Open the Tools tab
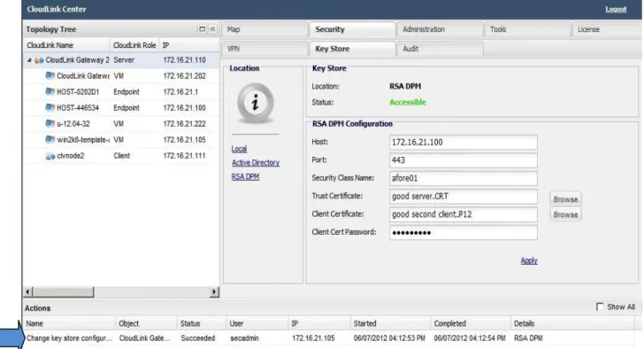The width and height of the screenshot is (644, 349). (x=528, y=29)
